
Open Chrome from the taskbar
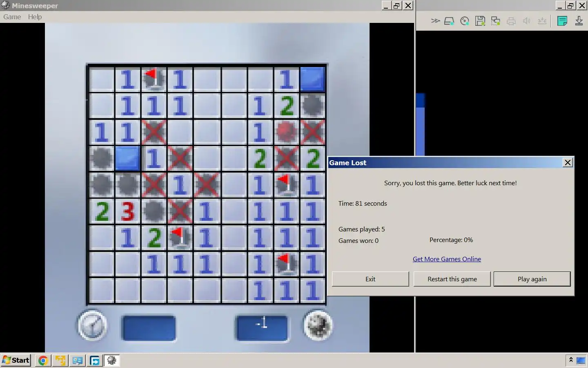(43, 360)
